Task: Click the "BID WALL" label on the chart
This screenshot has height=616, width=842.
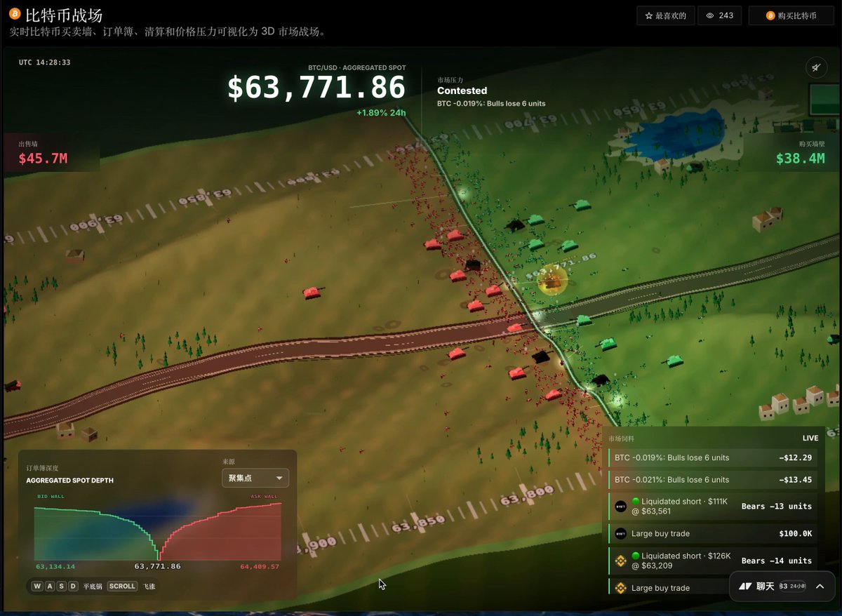Action: [x=51, y=497]
